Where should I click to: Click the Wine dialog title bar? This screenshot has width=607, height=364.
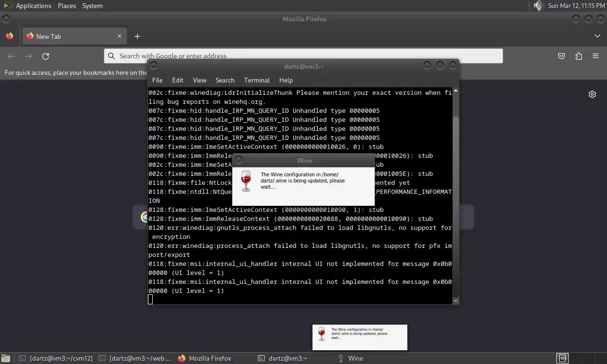point(303,161)
